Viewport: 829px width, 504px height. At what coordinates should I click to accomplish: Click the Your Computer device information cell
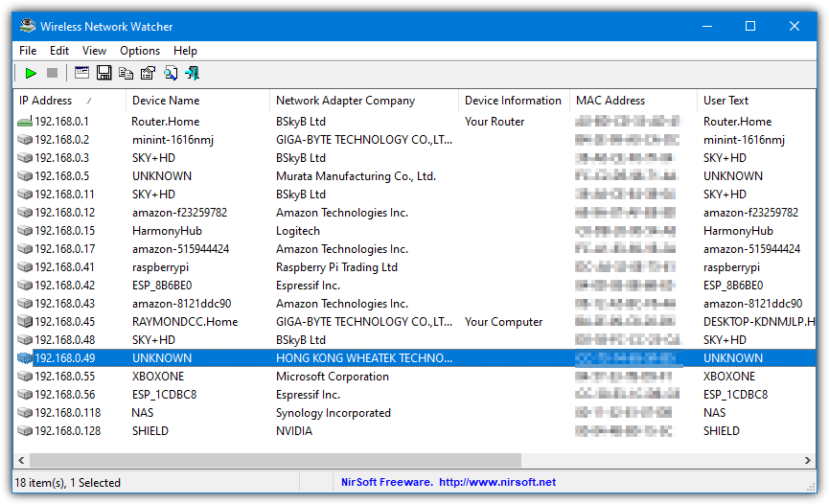[x=503, y=322]
